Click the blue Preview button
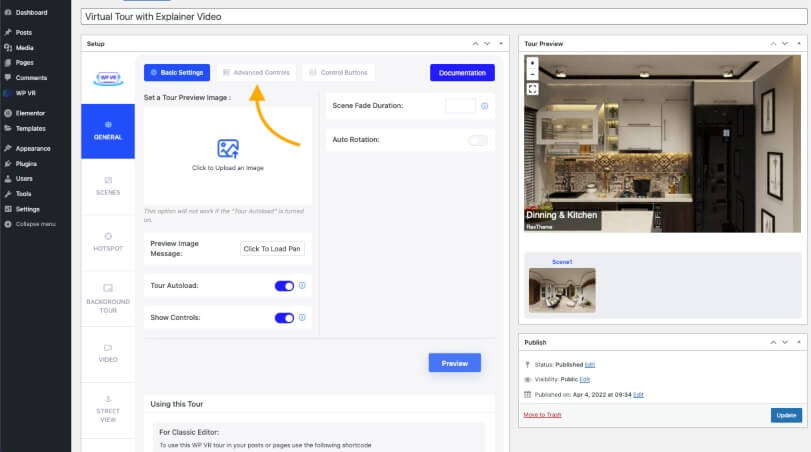The image size is (811, 452). [455, 363]
